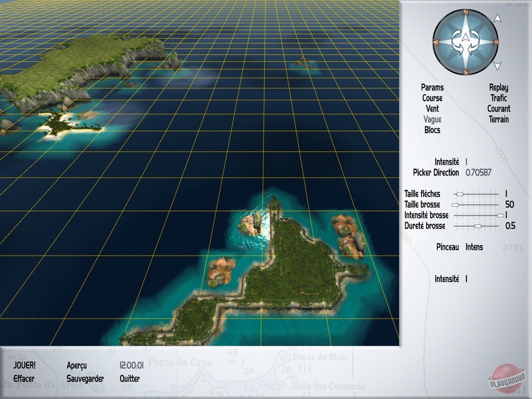Open the Params menu

(x=432, y=87)
